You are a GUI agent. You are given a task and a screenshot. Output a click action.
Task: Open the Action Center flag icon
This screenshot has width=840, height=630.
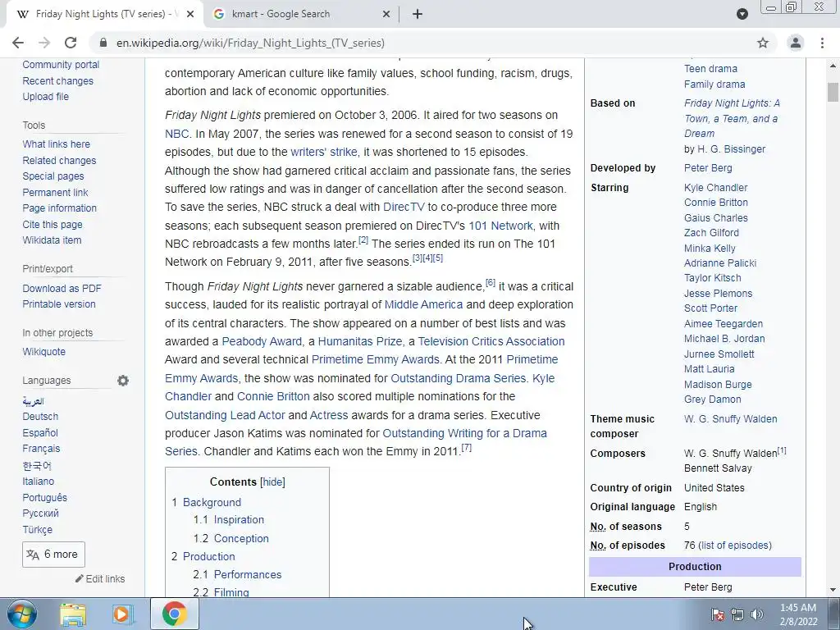pyautogui.click(x=717, y=614)
